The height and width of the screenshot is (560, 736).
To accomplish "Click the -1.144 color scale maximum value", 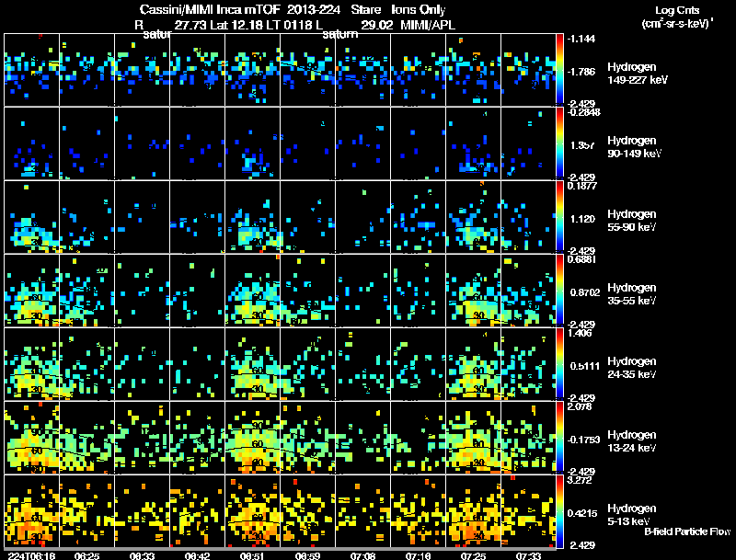I will point(581,39).
